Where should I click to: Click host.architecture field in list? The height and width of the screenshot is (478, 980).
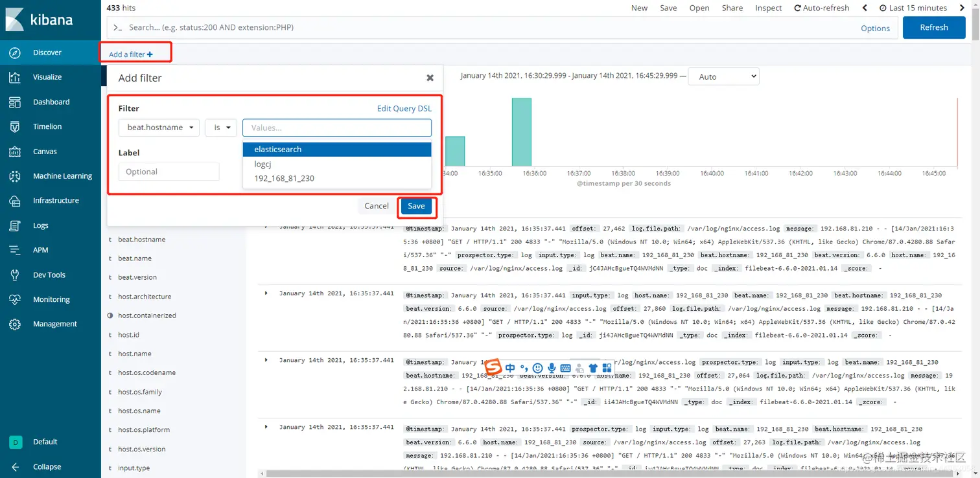tap(145, 297)
